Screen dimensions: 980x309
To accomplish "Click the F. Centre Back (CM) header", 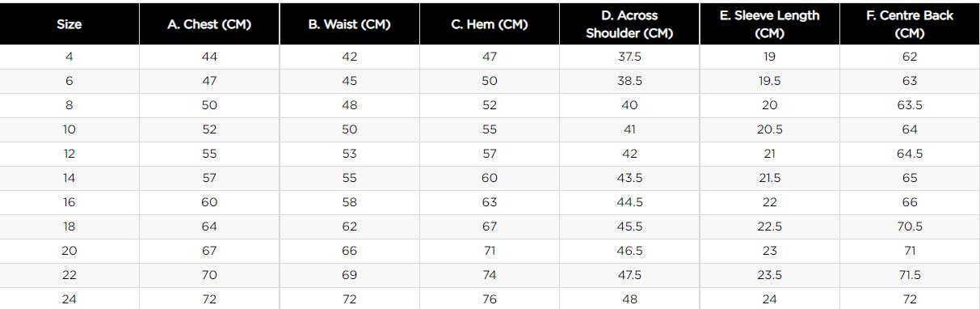I will (910, 24).
